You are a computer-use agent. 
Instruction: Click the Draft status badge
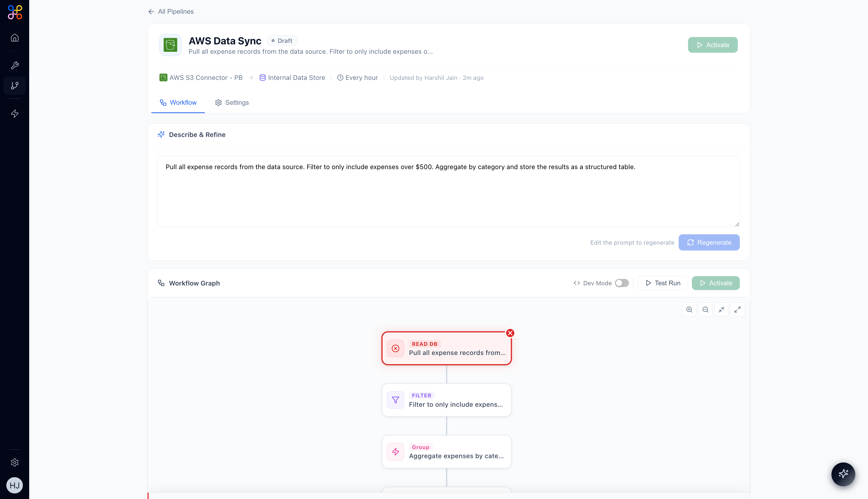[282, 41]
